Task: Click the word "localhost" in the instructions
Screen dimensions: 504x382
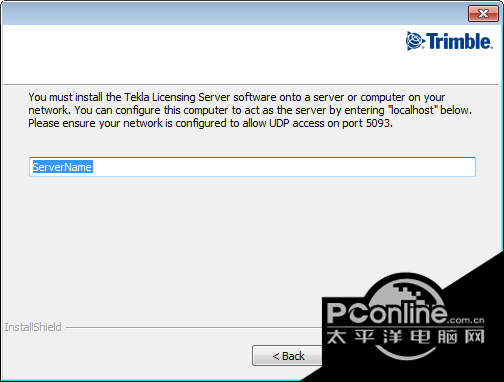Action: pos(412,110)
